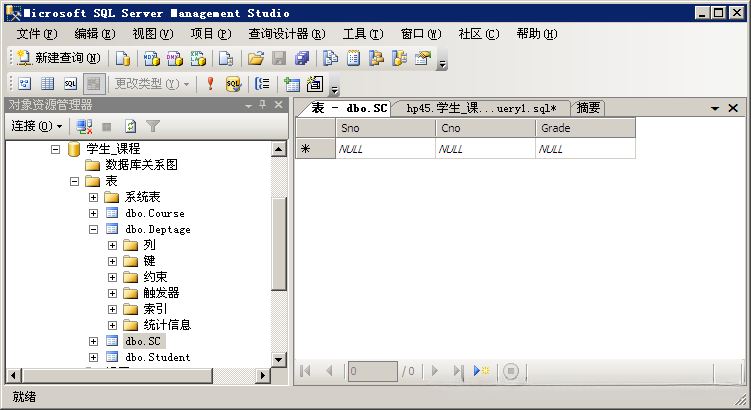Open a Database Engine Query

123,58
